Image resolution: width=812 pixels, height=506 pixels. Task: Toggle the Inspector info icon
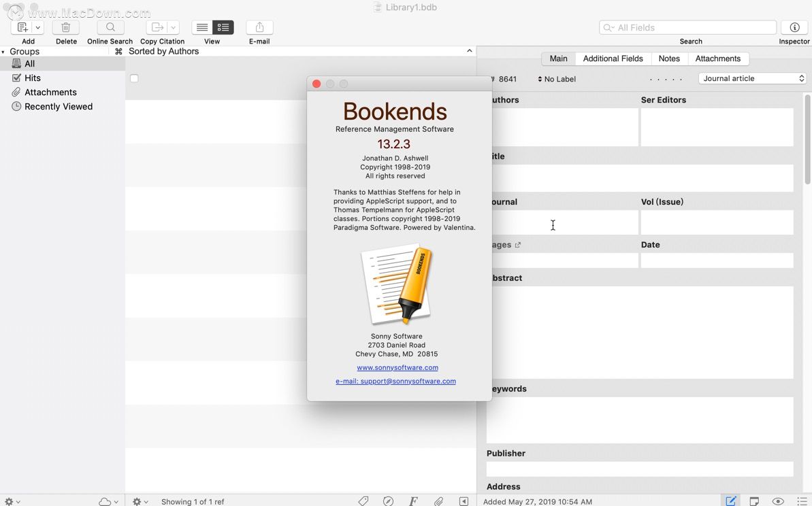coord(794,27)
